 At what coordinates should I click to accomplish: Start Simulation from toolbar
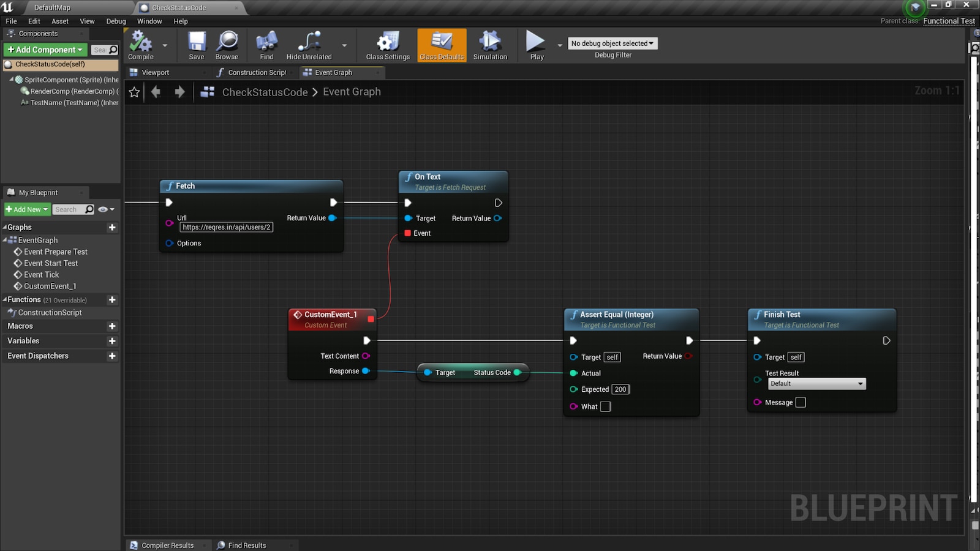[490, 45]
